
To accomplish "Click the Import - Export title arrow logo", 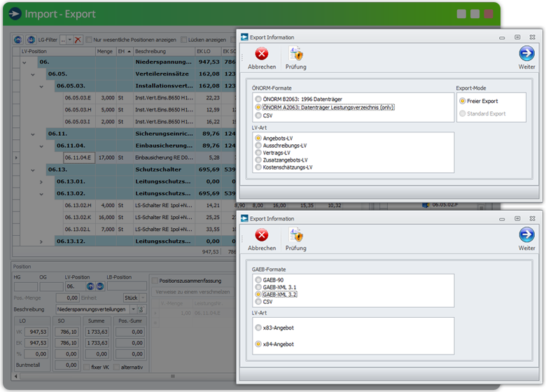I will pyautogui.click(x=15, y=13).
